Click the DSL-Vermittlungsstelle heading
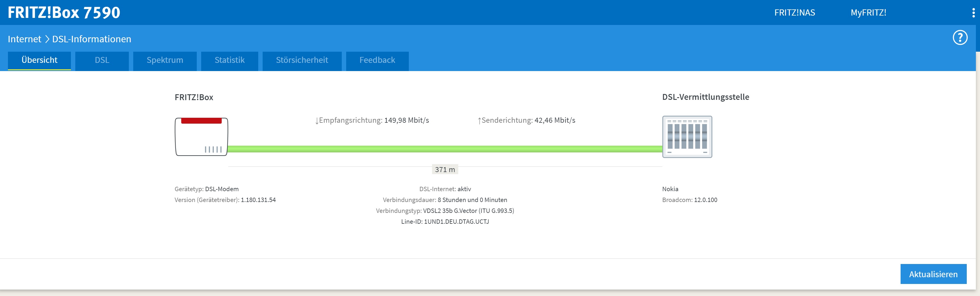The height and width of the screenshot is (296, 980). click(705, 97)
